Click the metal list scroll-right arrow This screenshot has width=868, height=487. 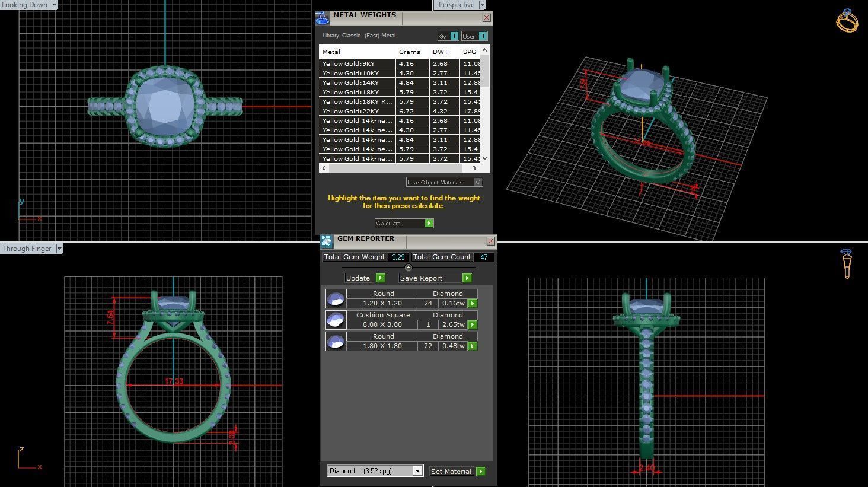click(476, 168)
